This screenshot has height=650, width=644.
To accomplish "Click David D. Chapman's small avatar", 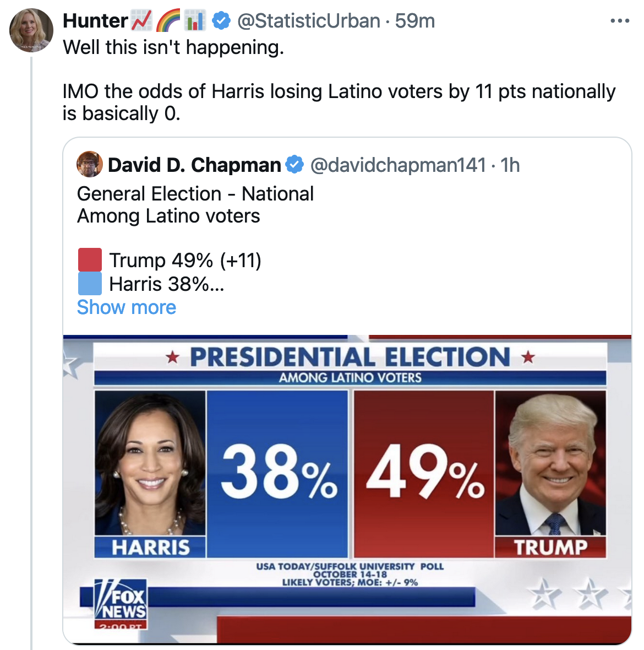I will click(90, 164).
